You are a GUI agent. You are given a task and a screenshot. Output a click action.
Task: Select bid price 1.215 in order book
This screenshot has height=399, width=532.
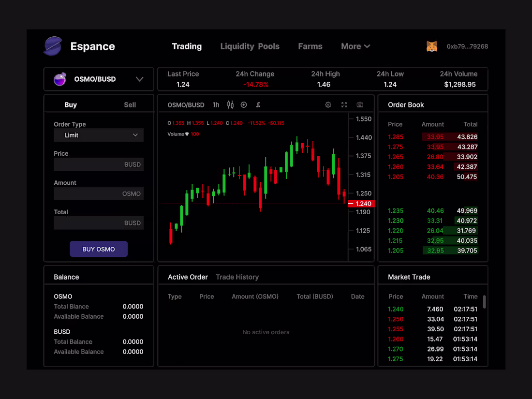point(396,240)
